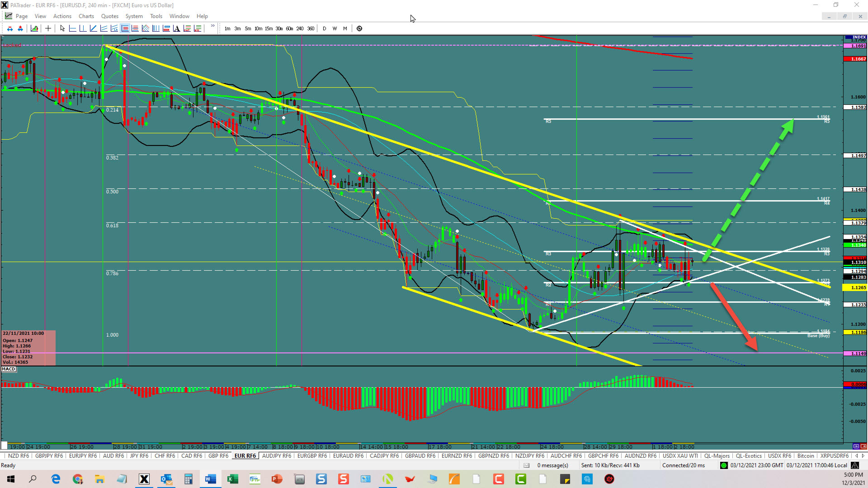Select the diagonal trend line tool
Viewport: 868px width, 488px height.
[x=93, y=29]
